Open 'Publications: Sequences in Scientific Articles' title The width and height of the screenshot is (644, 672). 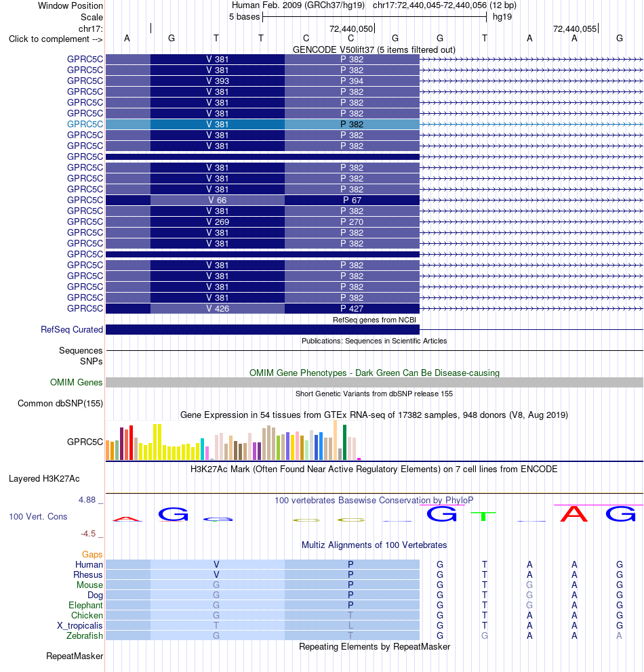coord(374,341)
